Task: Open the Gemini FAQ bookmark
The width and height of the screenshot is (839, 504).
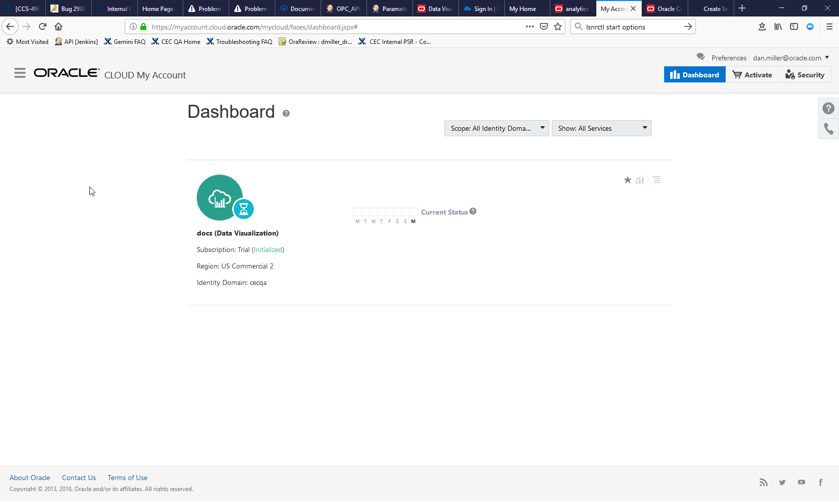Action: (125, 41)
